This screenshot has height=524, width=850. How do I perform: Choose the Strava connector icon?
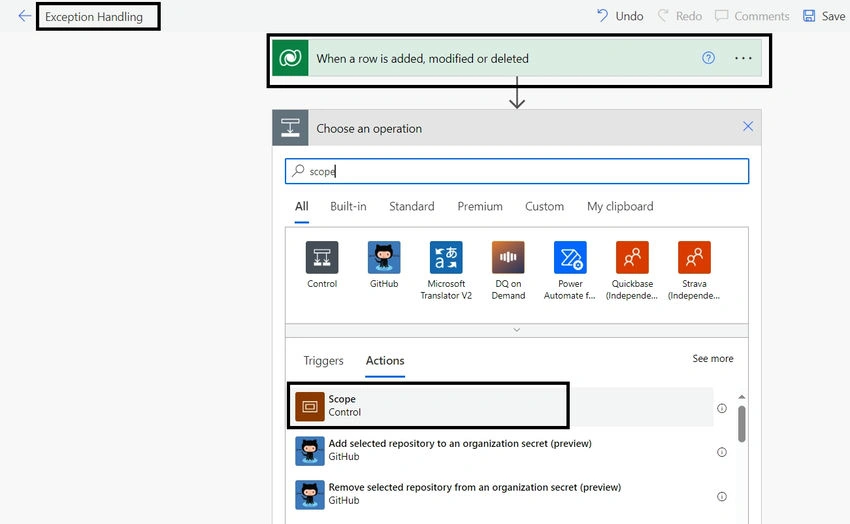point(694,257)
